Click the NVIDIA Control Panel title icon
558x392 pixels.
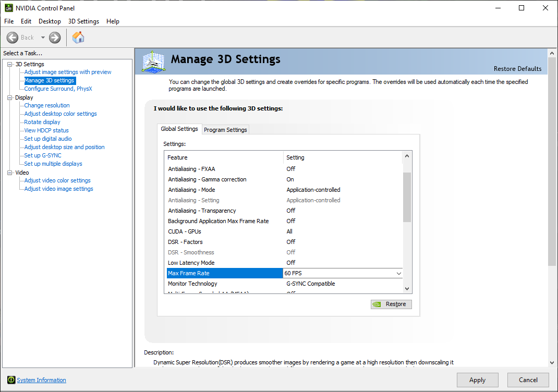pyautogui.click(x=8, y=8)
